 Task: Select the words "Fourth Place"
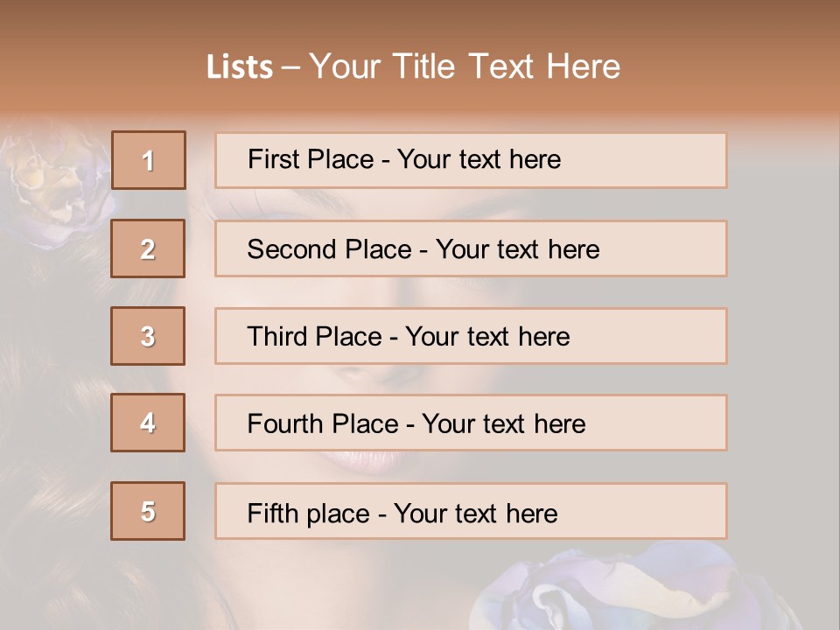coord(321,424)
